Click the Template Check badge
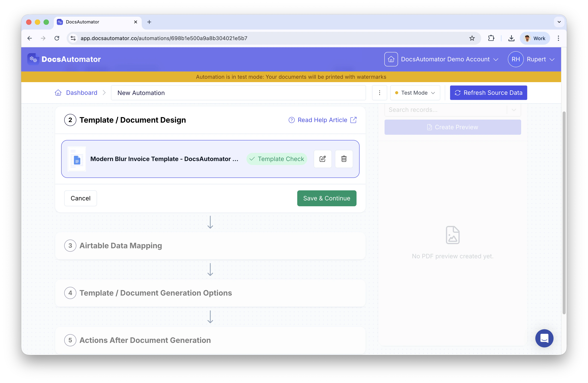 (277, 159)
